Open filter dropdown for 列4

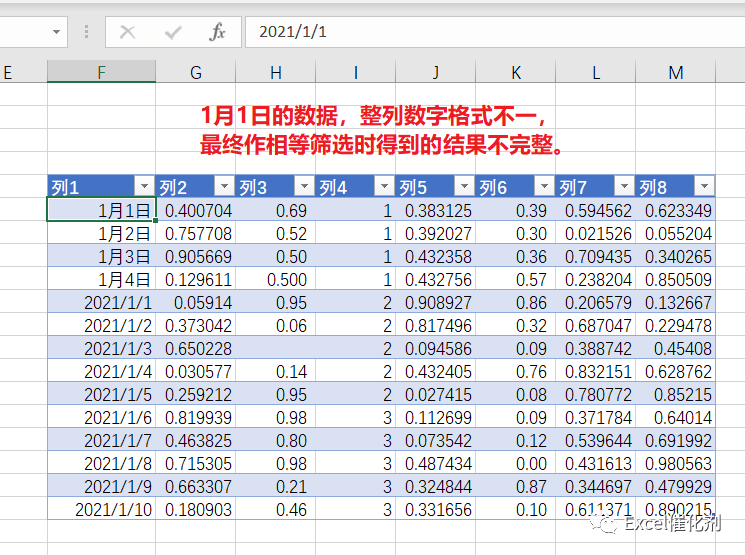click(384, 186)
